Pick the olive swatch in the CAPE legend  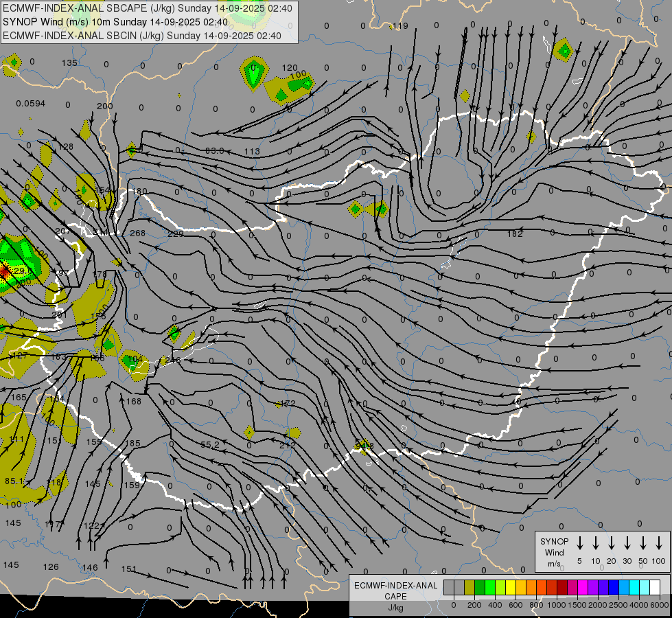pos(470,588)
